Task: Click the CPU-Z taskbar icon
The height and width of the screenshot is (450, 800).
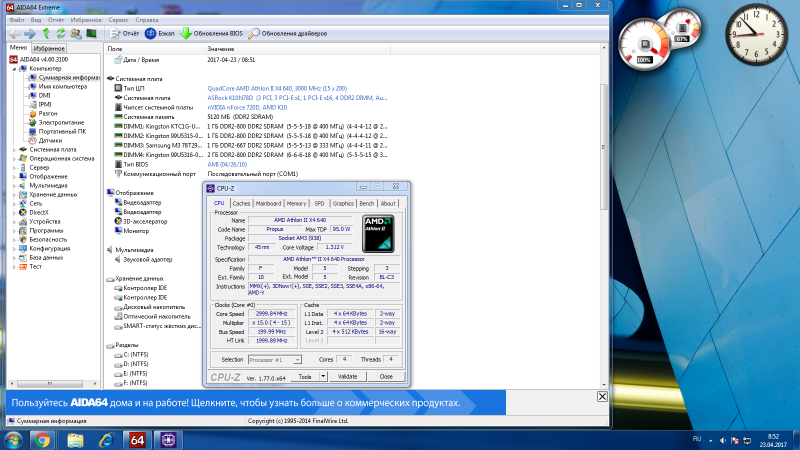Action: coord(167,439)
